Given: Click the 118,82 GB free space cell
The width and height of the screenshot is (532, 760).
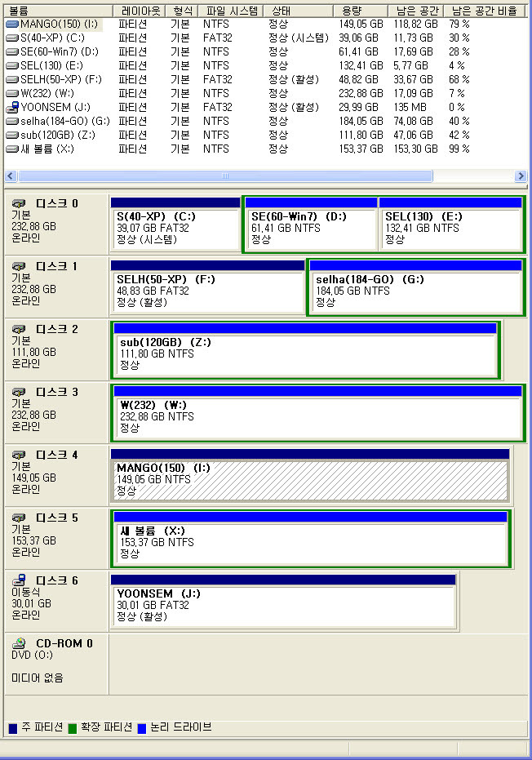Looking at the screenshot, I should (415, 24).
